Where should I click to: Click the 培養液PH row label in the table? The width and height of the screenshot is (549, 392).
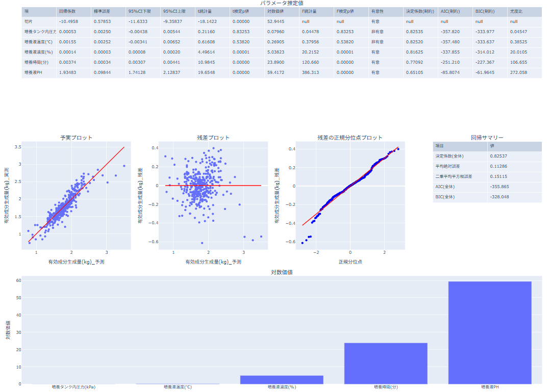click(33, 72)
